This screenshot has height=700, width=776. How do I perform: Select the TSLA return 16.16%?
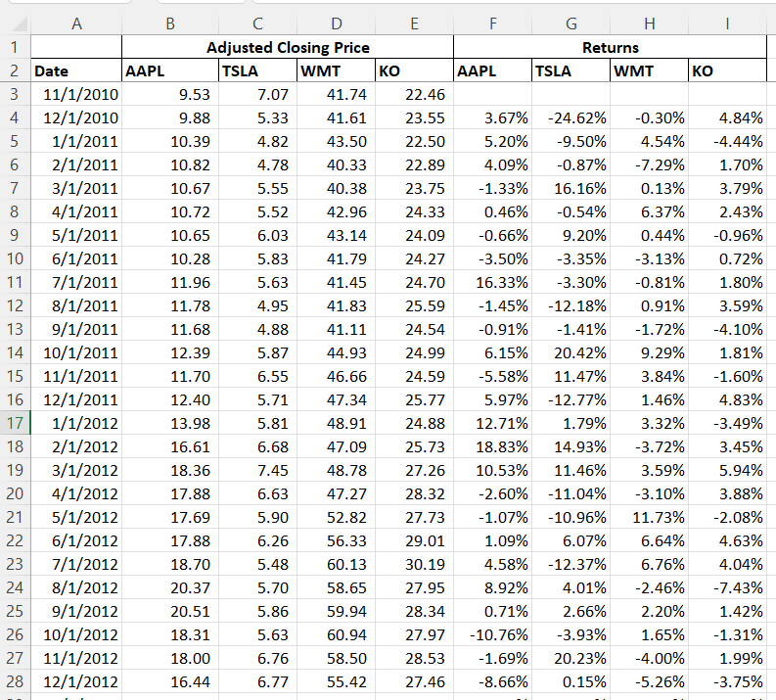point(571,188)
